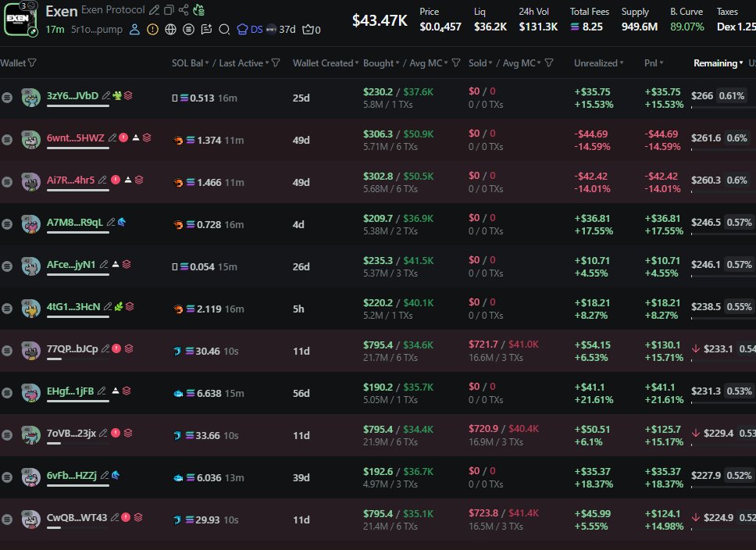Sort by the Remaining column header

(x=717, y=63)
